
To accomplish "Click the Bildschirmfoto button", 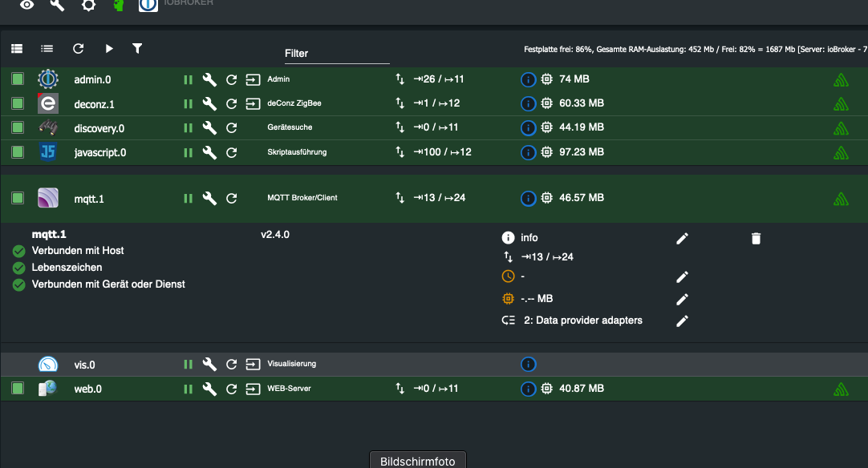I will (417, 461).
